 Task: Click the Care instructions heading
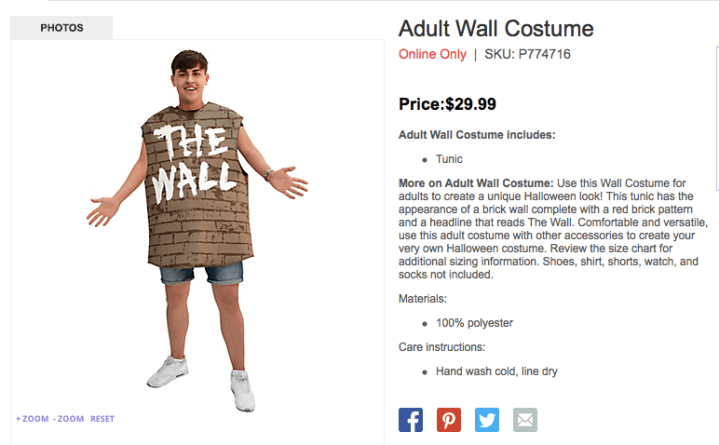[x=442, y=347]
